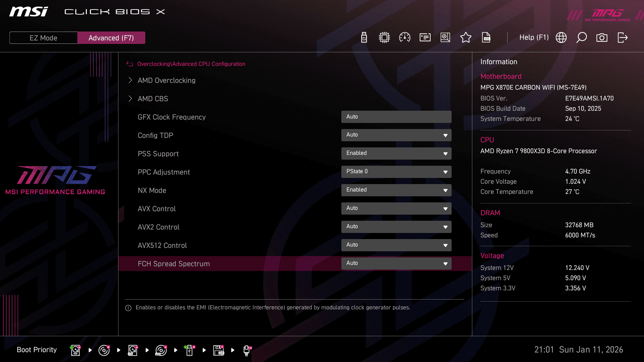Select USB hard disk boot device icon
This screenshot has width=644, height=362.
point(133,350)
